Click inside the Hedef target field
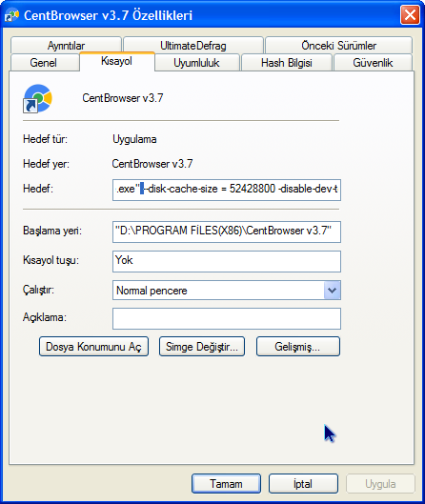The height and width of the screenshot is (504, 425). coord(227,190)
